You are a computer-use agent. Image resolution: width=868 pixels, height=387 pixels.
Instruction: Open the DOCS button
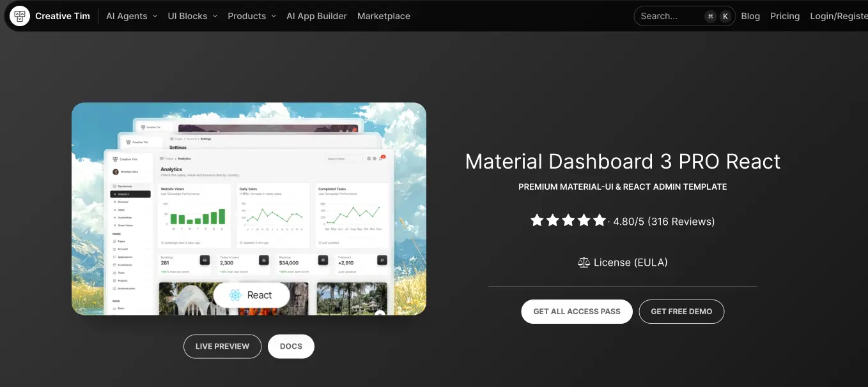pyautogui.click(x=291, y=346)
